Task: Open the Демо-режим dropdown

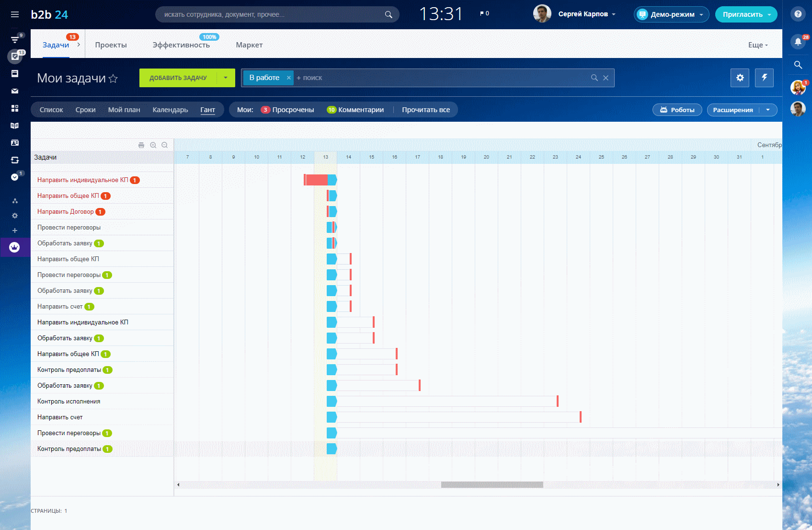Action: [672, 14]
